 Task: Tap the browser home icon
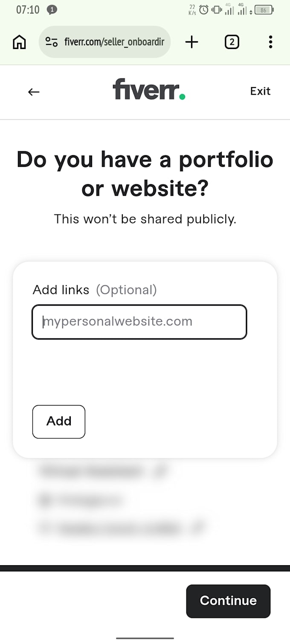(19, 42)
